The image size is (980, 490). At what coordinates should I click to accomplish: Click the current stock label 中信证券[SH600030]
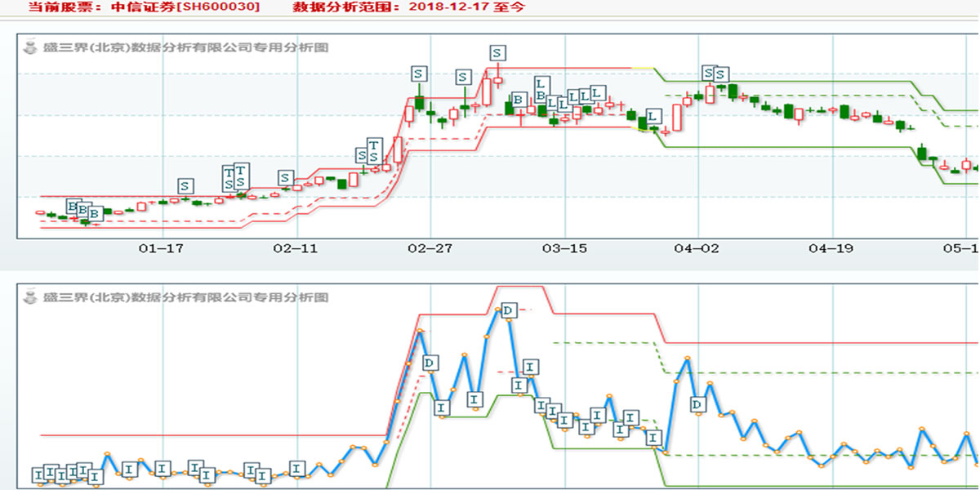(x=185, y=7)
